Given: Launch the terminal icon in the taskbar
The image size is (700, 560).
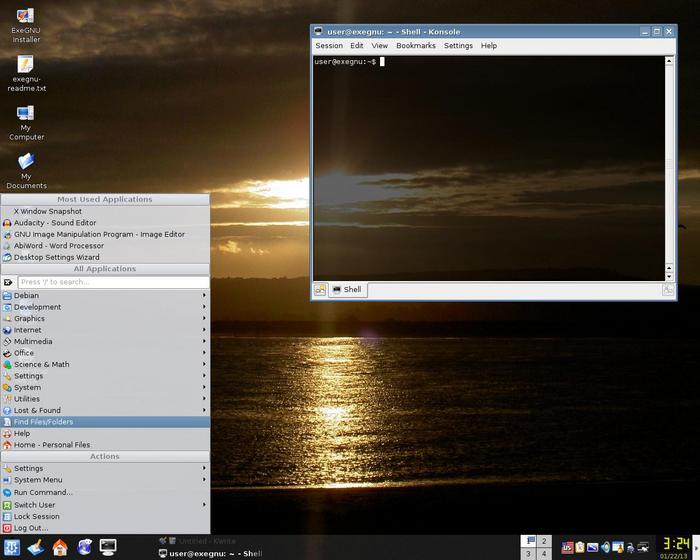Looking at the screenshot, I should click(108, 547).
